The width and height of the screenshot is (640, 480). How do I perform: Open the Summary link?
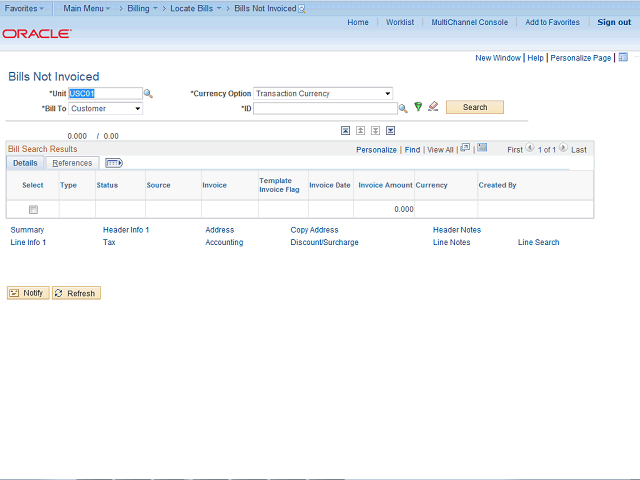(x=27, y=230)
